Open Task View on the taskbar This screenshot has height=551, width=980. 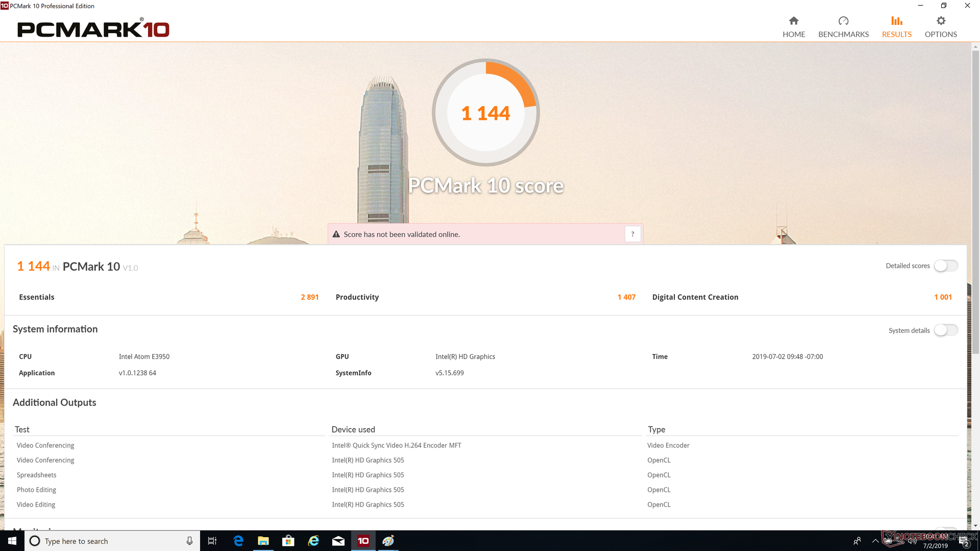(212, 541)
